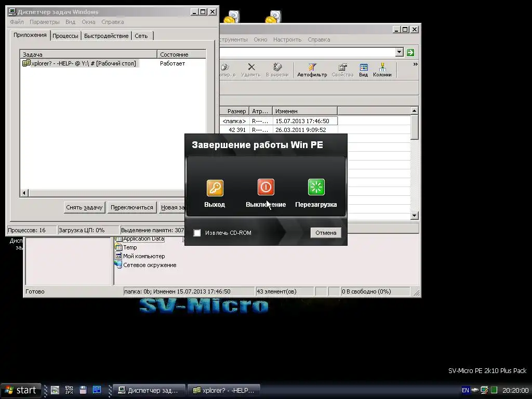
Task: Click the В вырезки toolbar icon
Action: pyautogui.click(x=277, y=70)
